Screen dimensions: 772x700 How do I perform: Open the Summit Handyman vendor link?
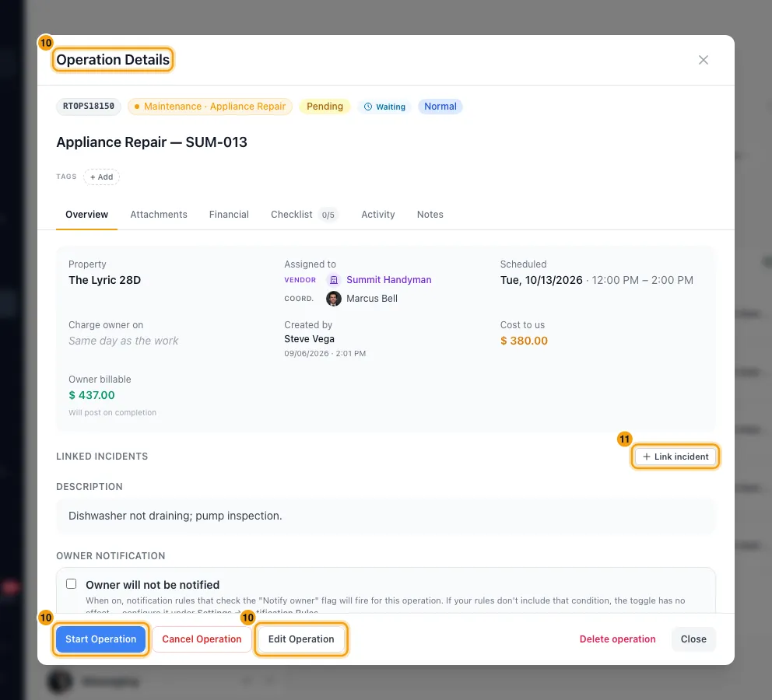[x=389, y=280]
